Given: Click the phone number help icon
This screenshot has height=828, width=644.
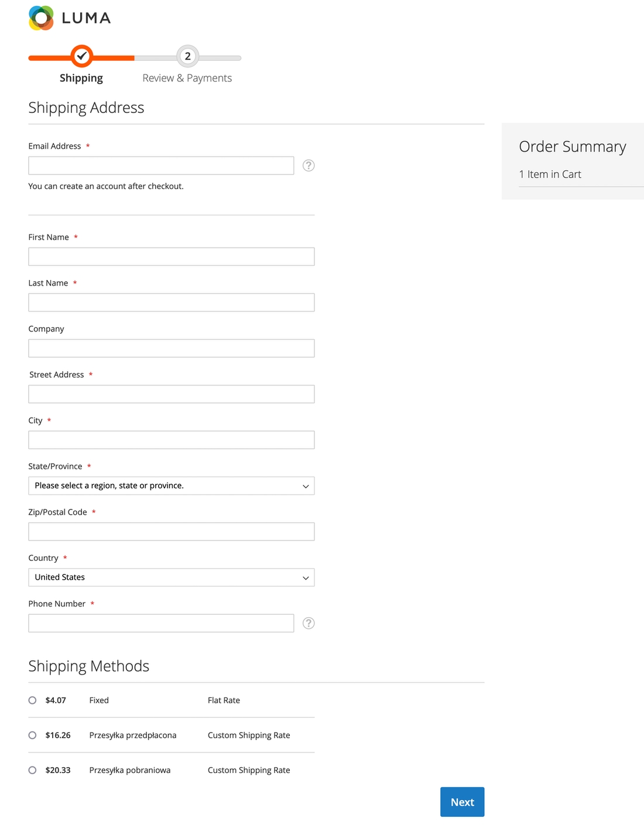Looking at the screenshot, I should [309, 623].
